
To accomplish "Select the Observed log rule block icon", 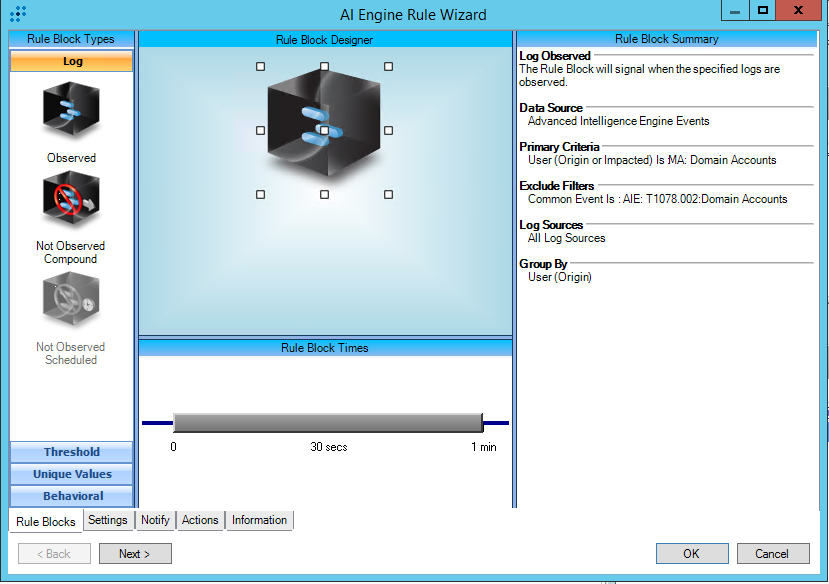I will (71, 111).
